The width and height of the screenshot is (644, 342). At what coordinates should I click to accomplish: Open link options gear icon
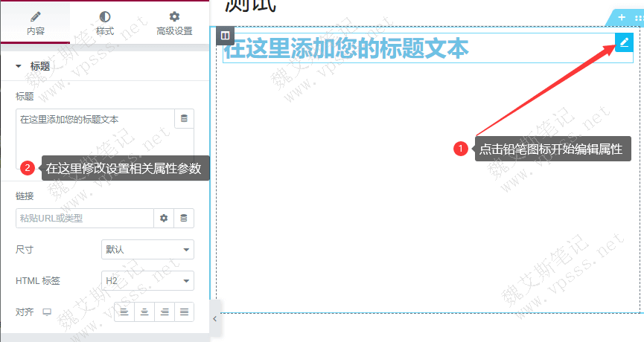pos(164,218)
